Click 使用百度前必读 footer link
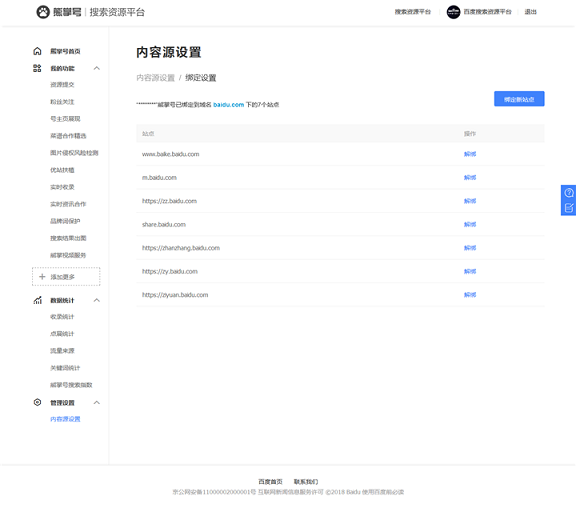 pos(383,492)
